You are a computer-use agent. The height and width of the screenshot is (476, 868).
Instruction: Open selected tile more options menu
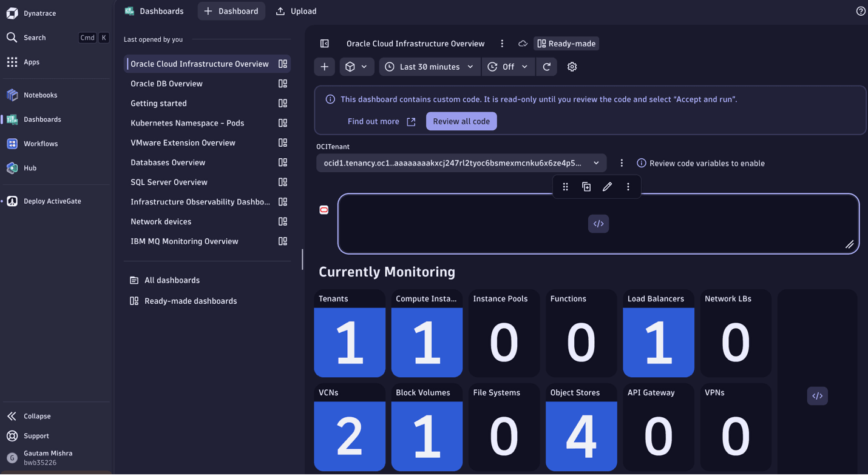click(x=628, y=187)
